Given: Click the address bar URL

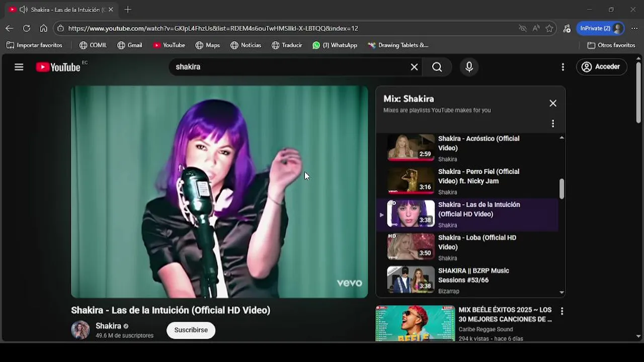Looking at the screenshot, I should [x=213, y=28].
